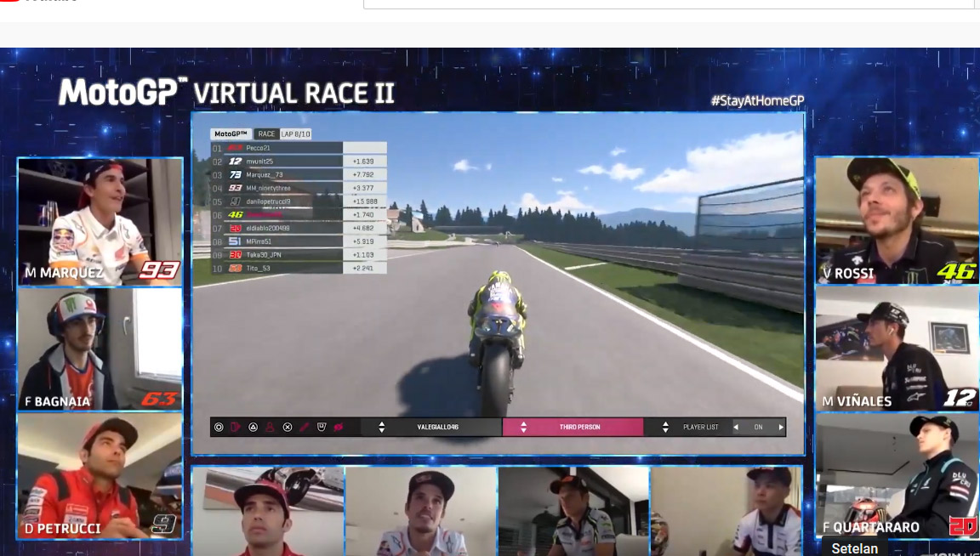Click left arrow of Player List ON toggle

coord(736,428)
